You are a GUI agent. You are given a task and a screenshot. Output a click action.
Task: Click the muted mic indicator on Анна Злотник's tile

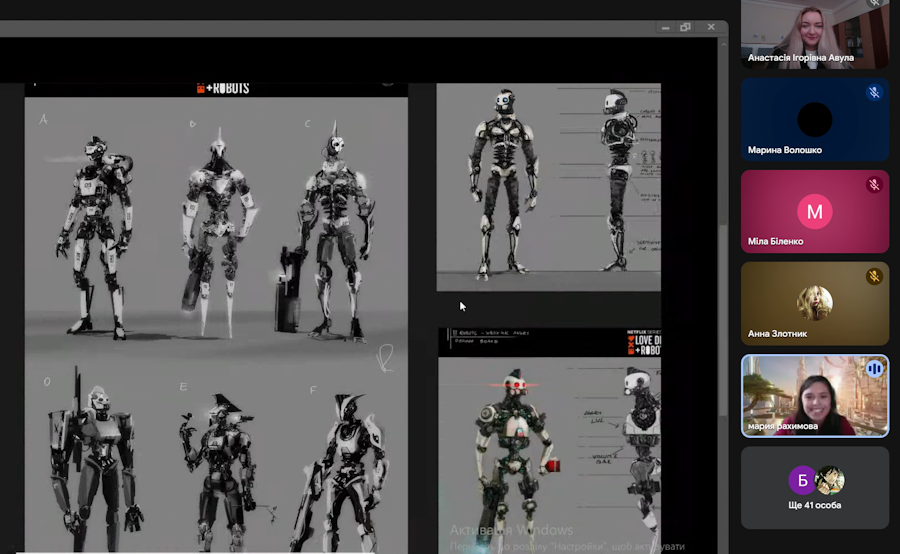point(873,277)
